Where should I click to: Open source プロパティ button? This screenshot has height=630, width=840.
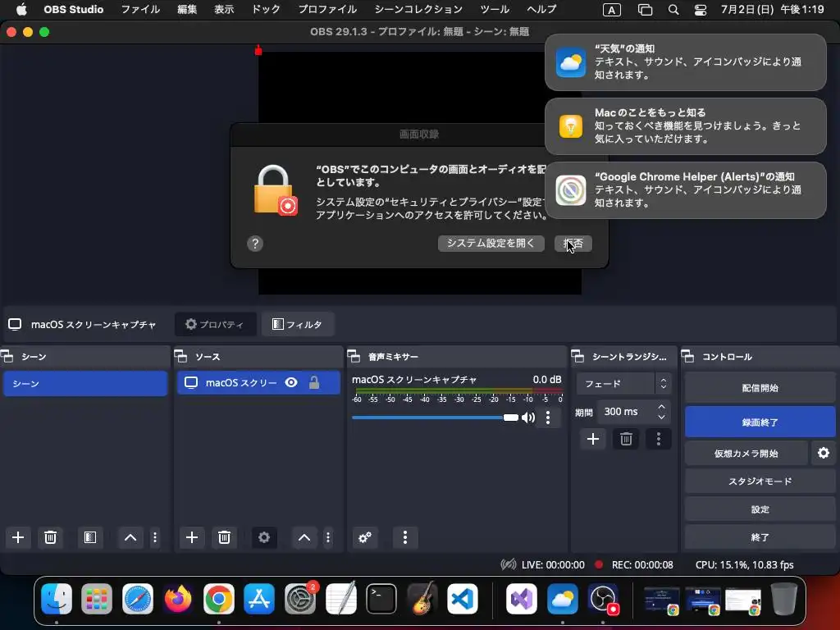216,324
